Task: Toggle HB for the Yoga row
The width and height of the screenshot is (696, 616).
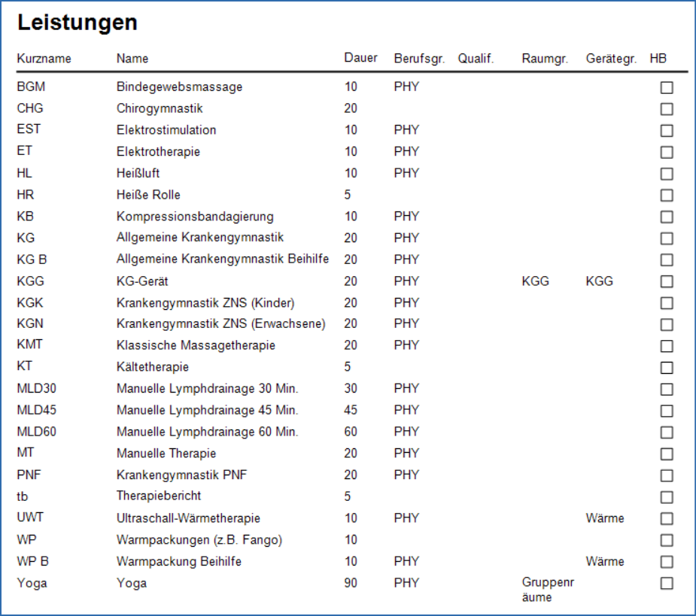Action: click(x=665, y=583)
